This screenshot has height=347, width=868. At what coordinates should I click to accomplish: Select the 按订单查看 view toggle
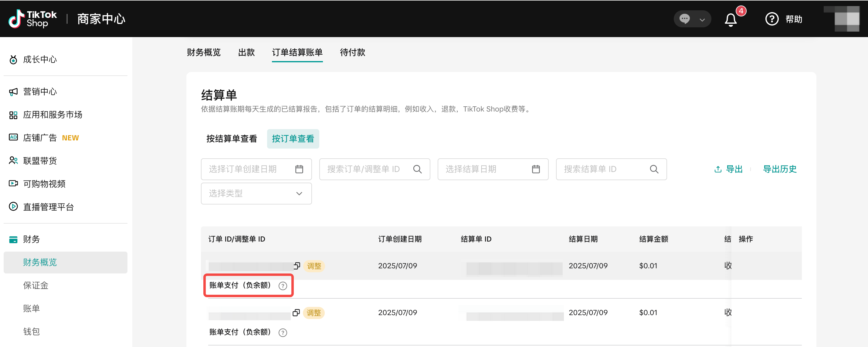[293, 139]
